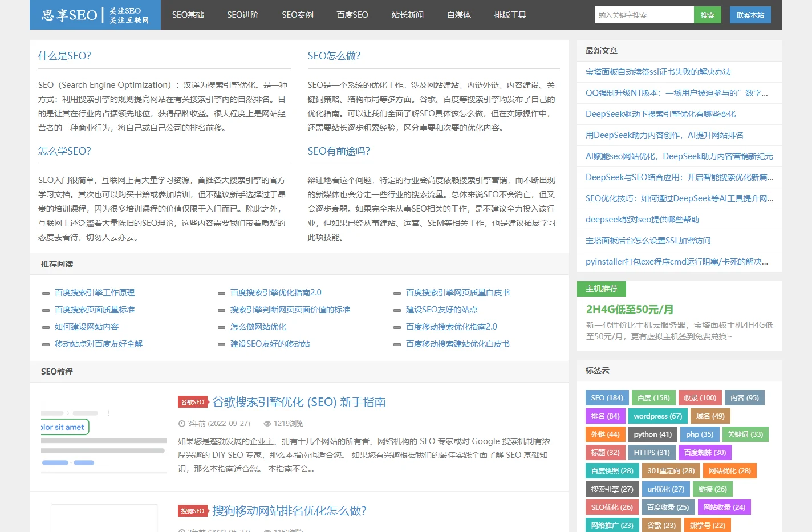This screenshot has width=812, height=532.
Task: Click the 思享SEO site logo
Action: coord(95,15)
